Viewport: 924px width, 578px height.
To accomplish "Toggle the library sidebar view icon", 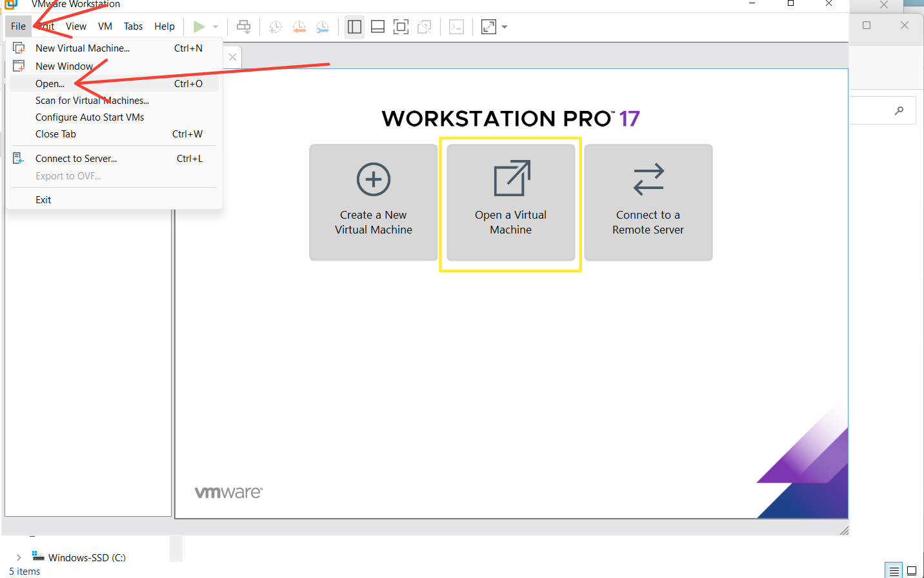I will click(354, 26).
